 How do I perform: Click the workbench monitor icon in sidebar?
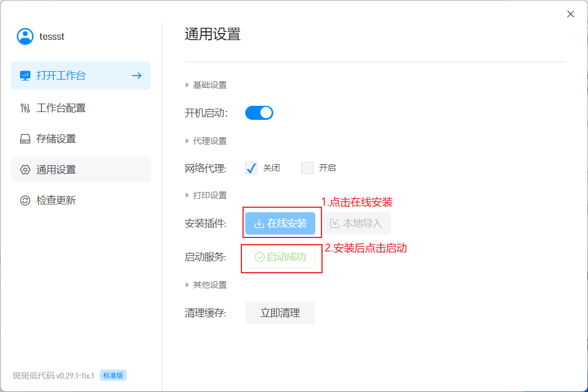pos(25,76)
